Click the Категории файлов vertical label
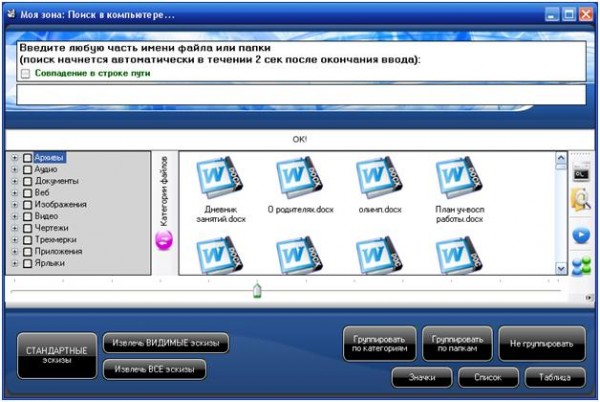 click(164, 191)
